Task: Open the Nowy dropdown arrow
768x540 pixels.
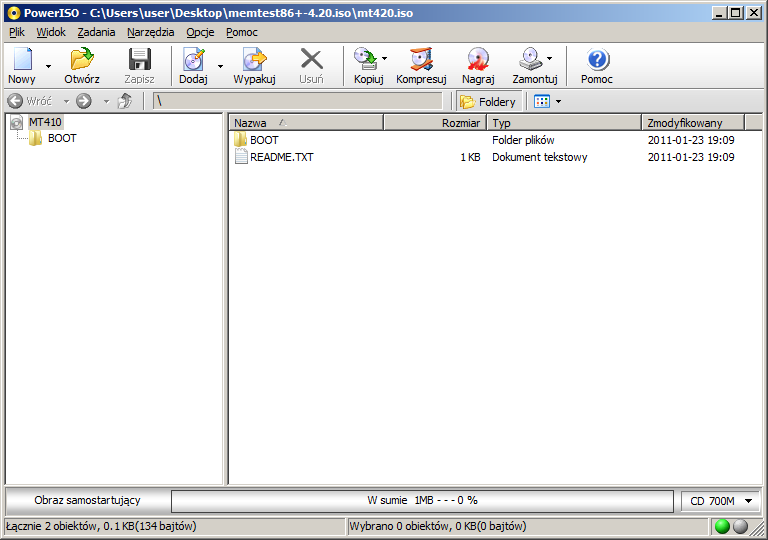Action: pos(48,66)
